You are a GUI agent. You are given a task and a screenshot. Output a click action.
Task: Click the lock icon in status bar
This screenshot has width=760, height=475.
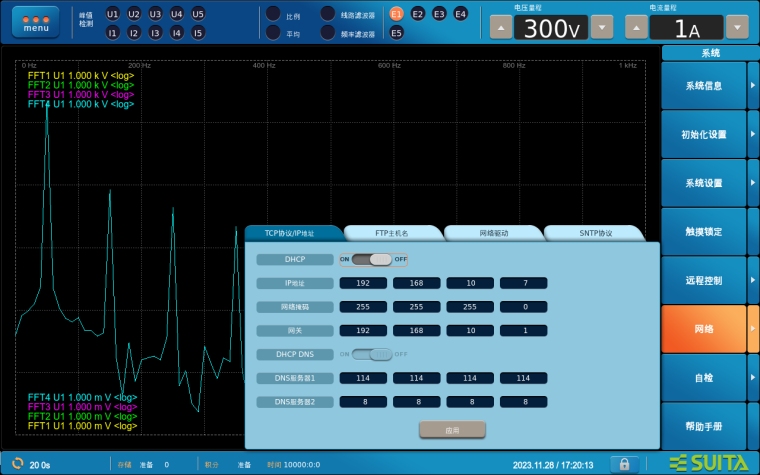coord(624,464)
